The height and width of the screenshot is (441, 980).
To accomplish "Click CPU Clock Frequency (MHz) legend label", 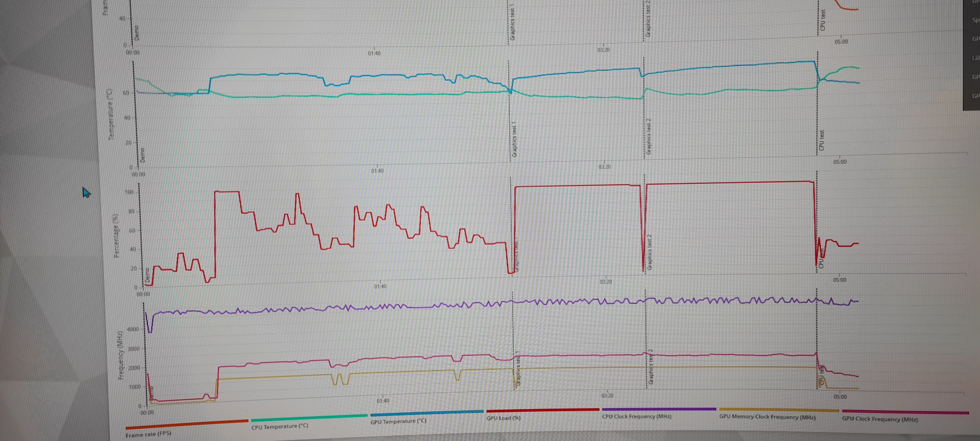I will 636,416.
